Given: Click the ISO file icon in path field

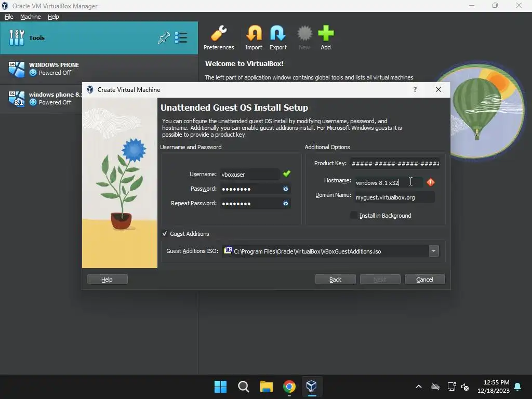Looking at the screenshot, I should point(228,250).
